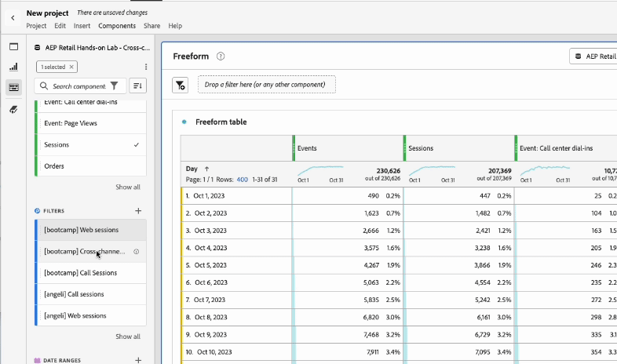617x364 pixels.
Task: Click the filter funnel in component search
Action: tap(114, 86)
